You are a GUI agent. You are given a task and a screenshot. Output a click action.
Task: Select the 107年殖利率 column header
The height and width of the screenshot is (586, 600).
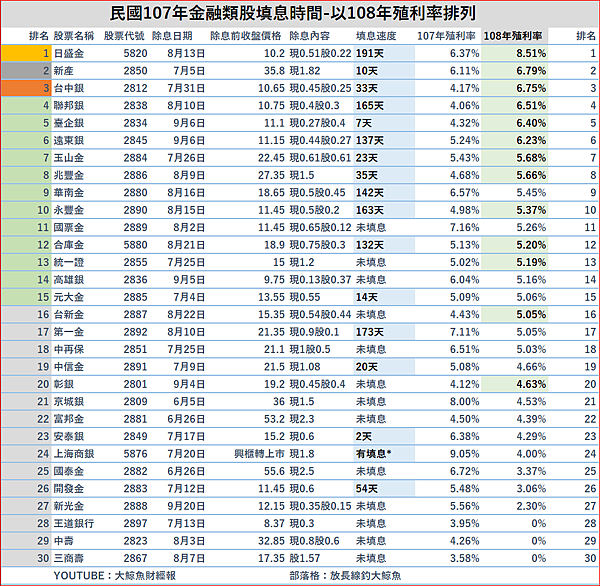coord(446,36)
